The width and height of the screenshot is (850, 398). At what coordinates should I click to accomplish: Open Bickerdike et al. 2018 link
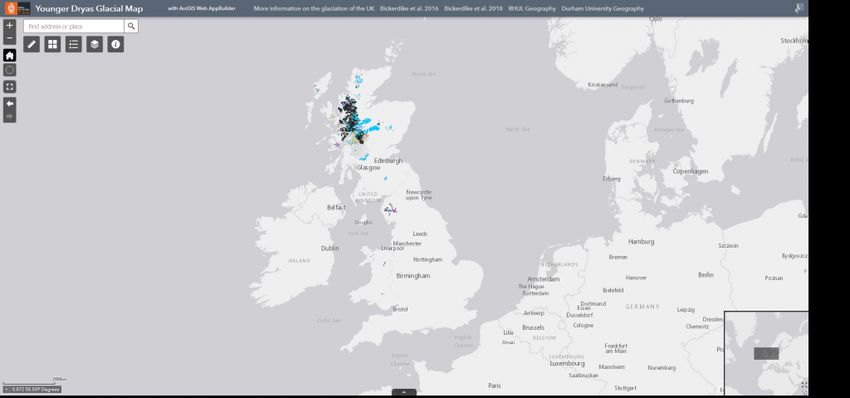pyautogui.click(x=473, y=9)
